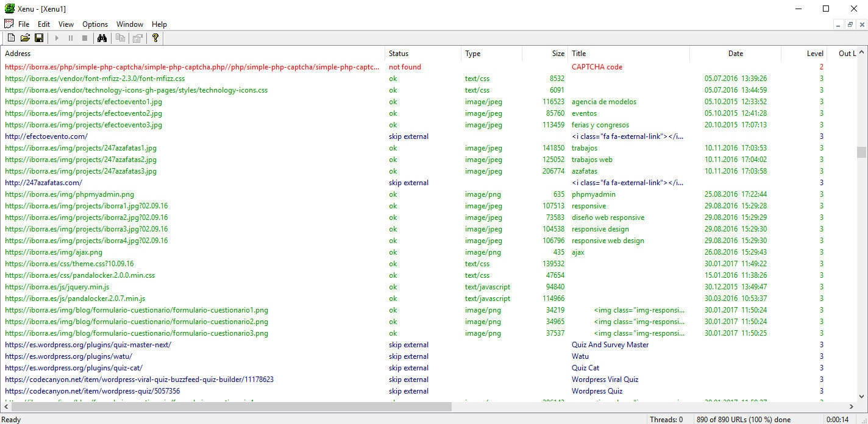The width and height of the screenshot is (868, 424).
Task: Click the vertical scrollbar thumb
Action: [x=861, y=152]
